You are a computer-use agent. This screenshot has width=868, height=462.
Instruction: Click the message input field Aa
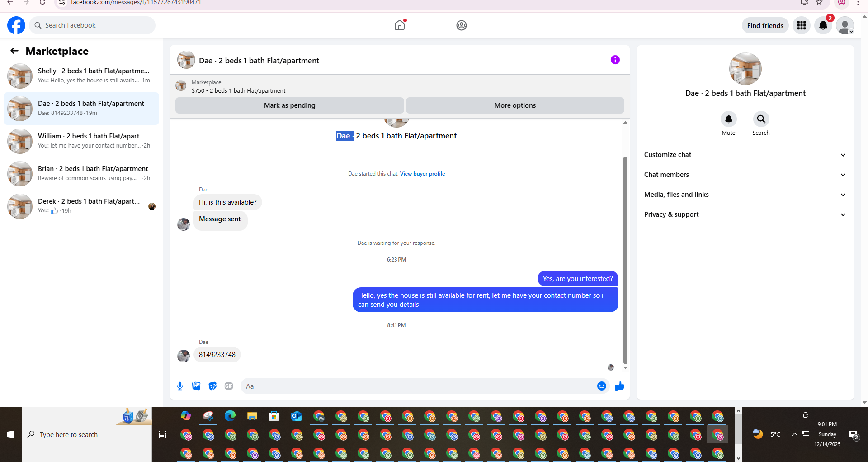tap(418, 386)
